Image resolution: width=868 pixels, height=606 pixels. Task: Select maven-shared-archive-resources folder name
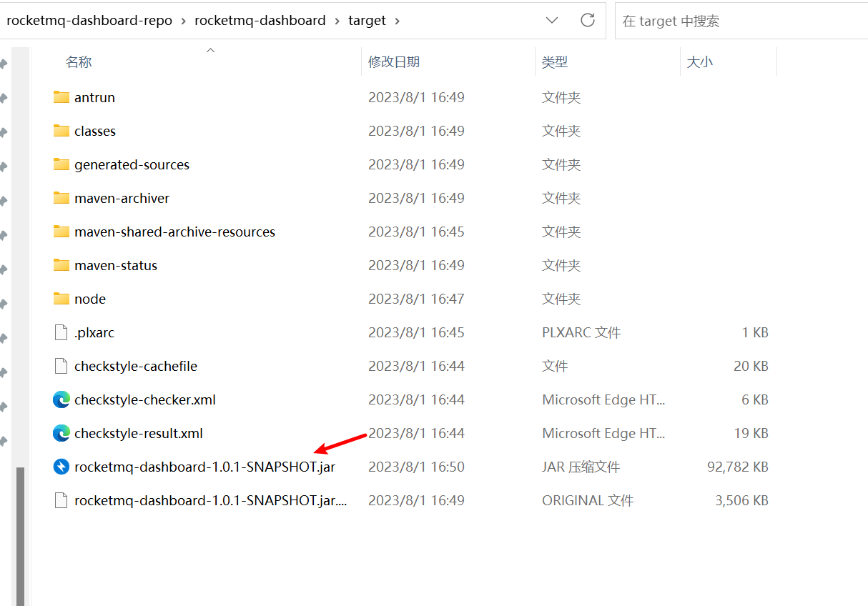click(x=174, y=232)
